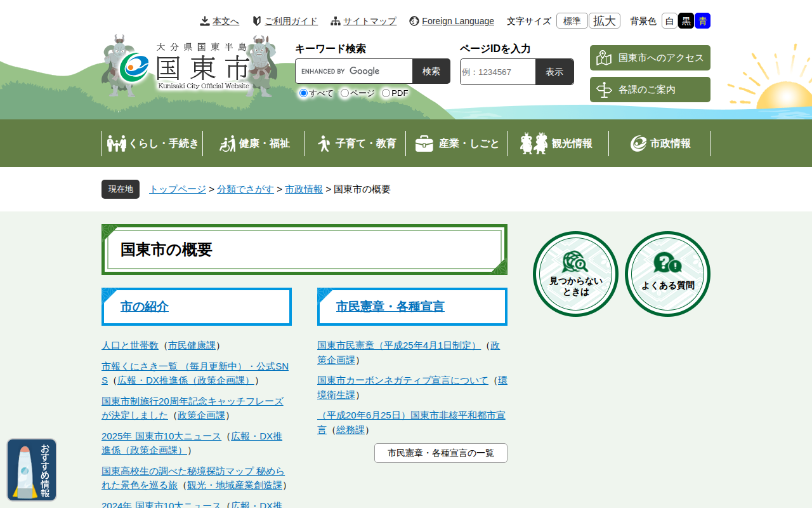Open 国東市へのアクセス map button
812x508 pixels.
(650, 58)
